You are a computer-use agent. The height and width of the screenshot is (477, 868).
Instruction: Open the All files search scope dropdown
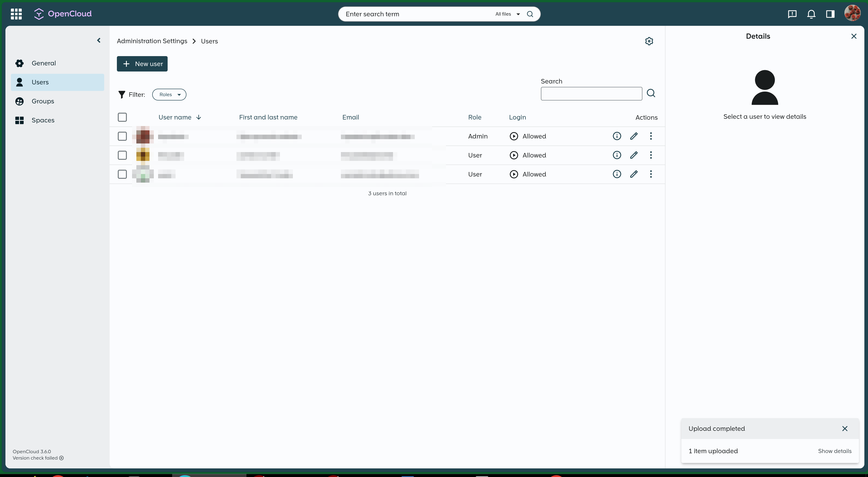click(507, 14)
